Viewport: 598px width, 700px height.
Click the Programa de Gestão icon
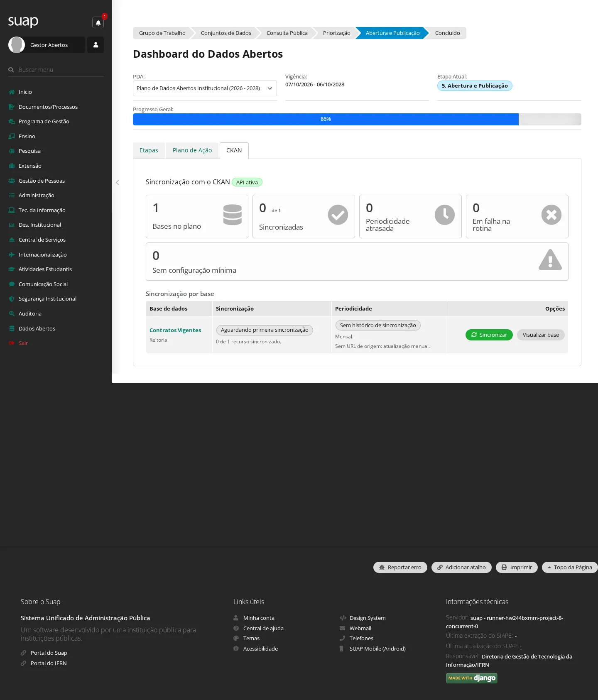pos(12,122)
